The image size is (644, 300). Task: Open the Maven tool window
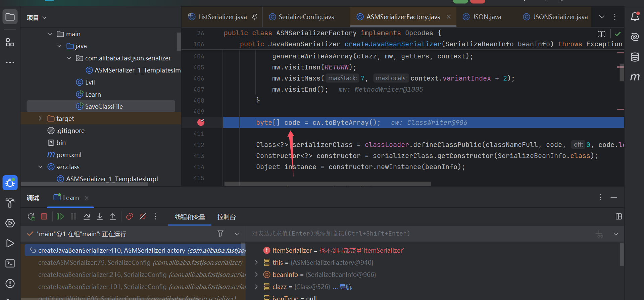(635, 77)
